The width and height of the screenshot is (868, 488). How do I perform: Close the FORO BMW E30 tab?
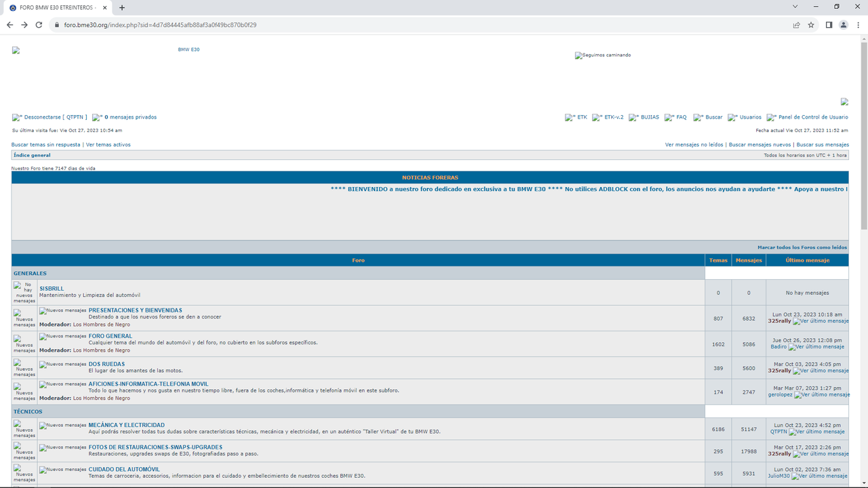103,7
